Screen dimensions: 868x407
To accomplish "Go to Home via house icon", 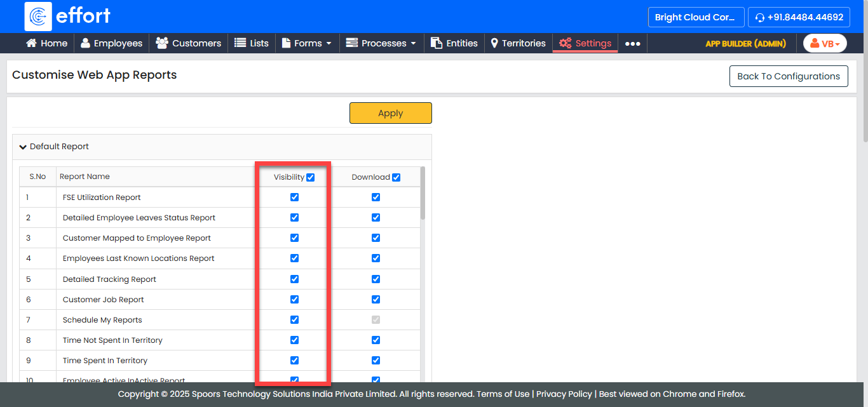I will pyautogui.click(x=46, y=43).
